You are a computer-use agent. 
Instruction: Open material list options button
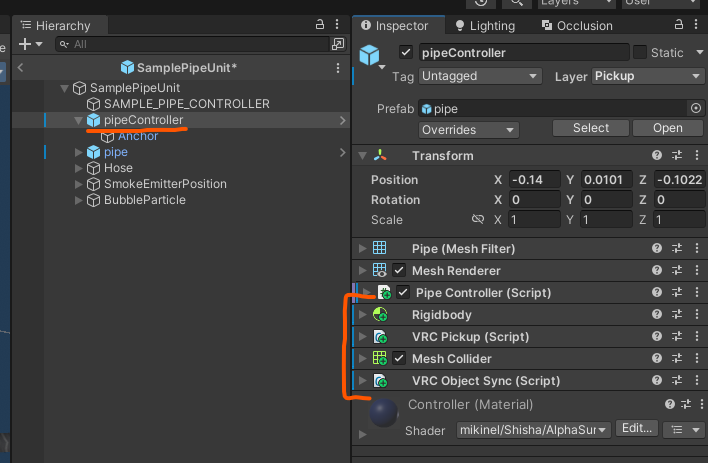[683, 430]
